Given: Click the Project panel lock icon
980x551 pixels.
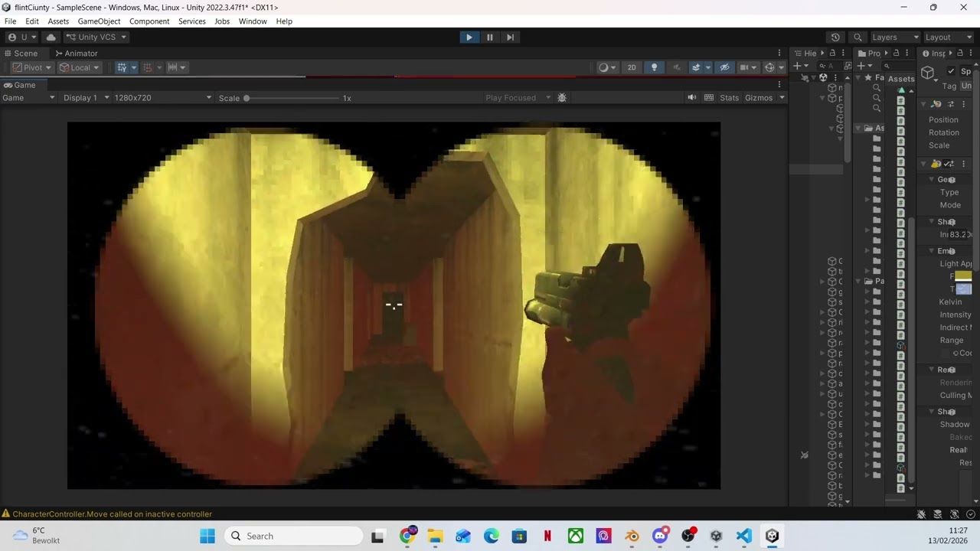Looking at the screenshot, I should [896, 54].
